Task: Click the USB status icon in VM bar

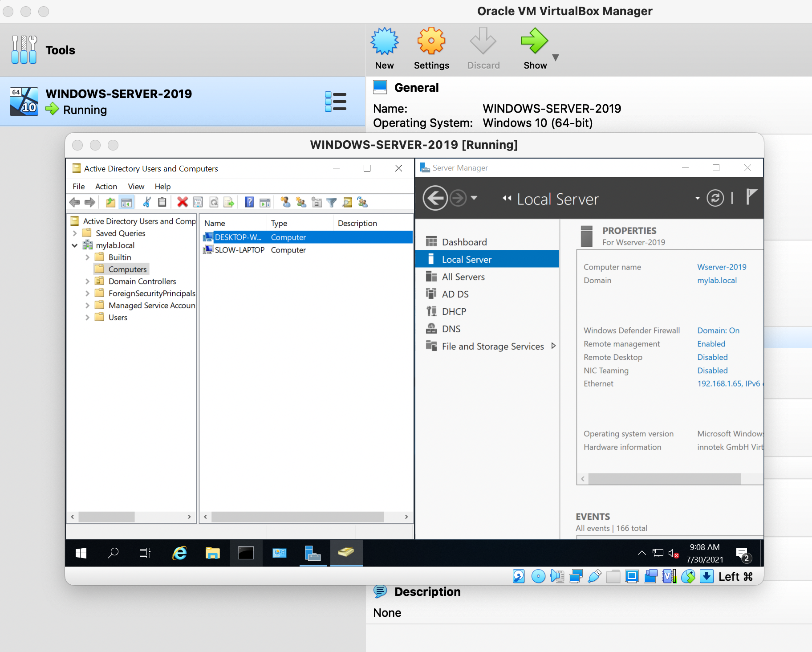Action: pos(594,576)
